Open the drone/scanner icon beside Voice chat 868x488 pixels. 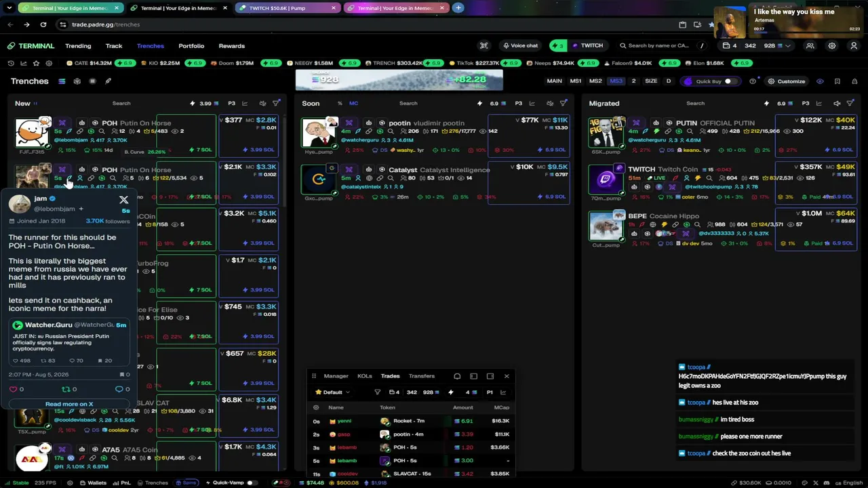(484, 46)
